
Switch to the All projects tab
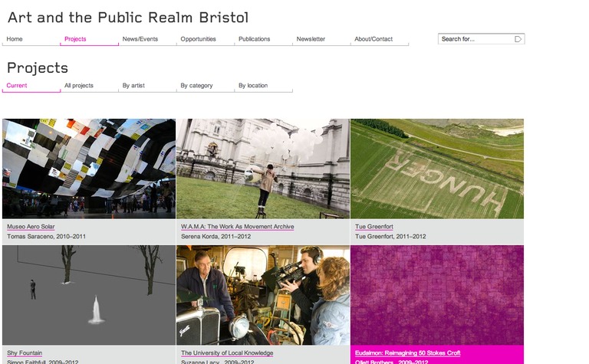[79, 86]
